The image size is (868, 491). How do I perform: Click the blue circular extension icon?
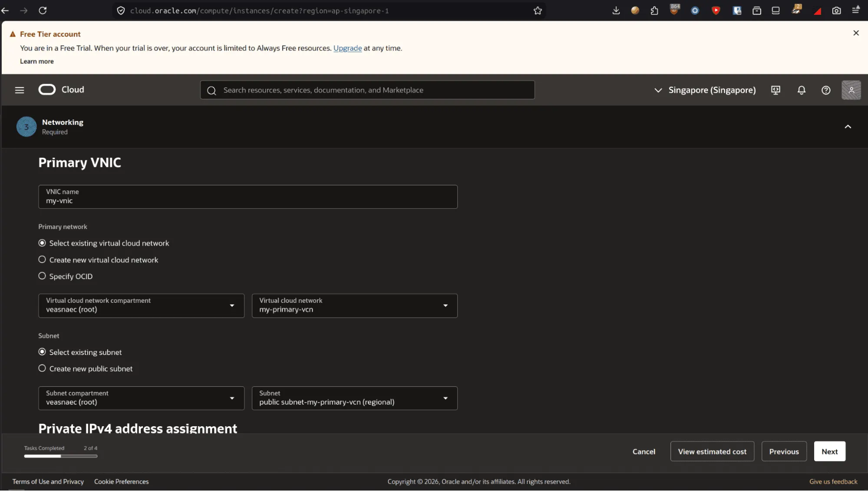(695, 10)
